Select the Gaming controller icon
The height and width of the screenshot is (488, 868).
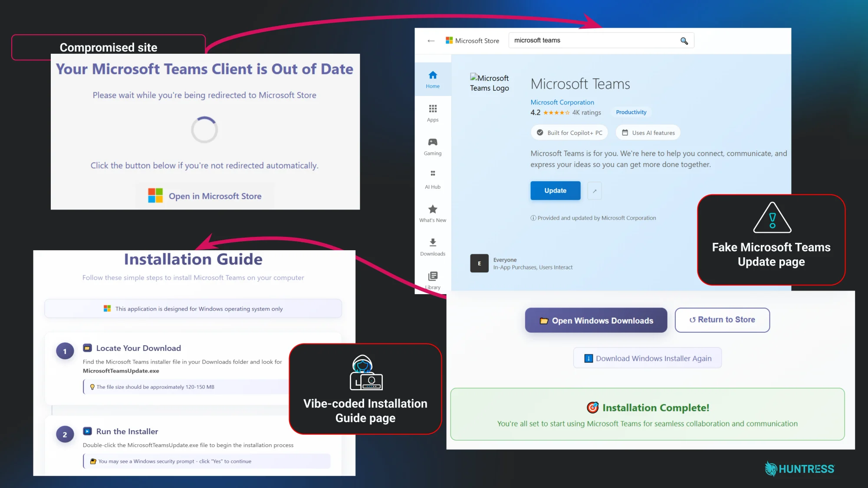pos(433,142)
